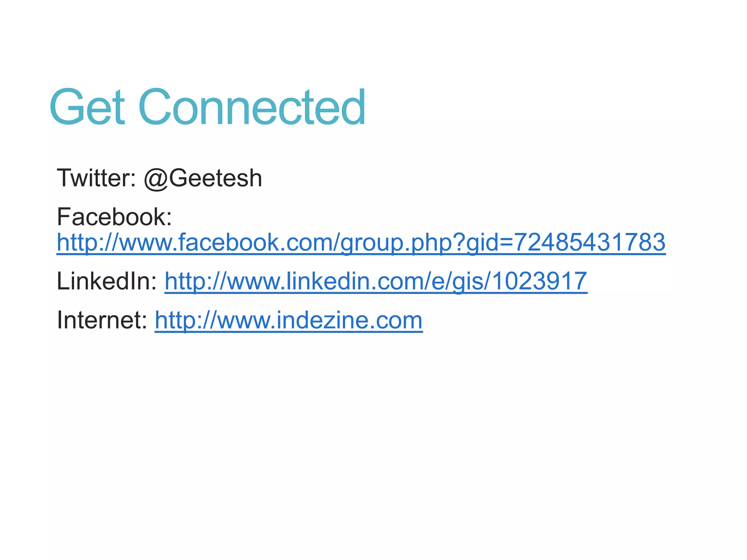Visit the indezine.com website link
Image resolution: width=747 pixels, height=560 pixels.
(x=289, y=321)
